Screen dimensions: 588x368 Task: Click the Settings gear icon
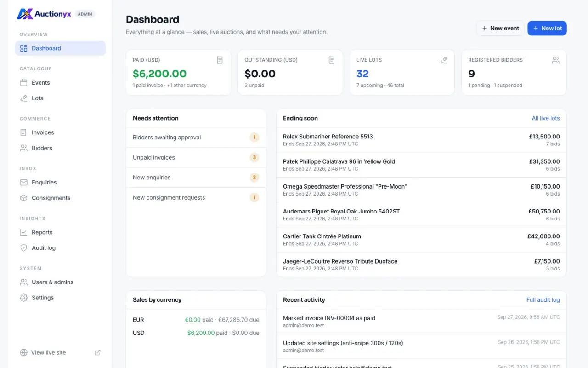click(x=23, y=298)
